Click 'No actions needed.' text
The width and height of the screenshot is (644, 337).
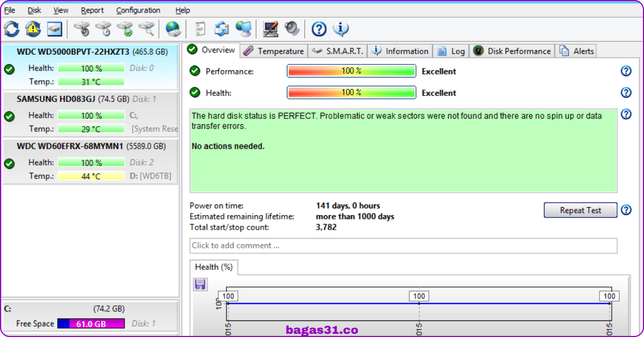[228, 146]
